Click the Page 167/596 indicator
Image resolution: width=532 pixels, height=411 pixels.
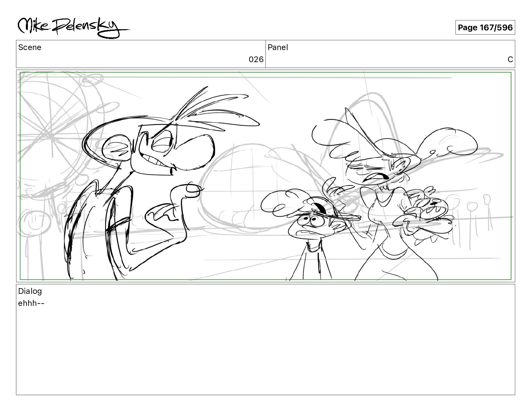(x=485, y=28)
